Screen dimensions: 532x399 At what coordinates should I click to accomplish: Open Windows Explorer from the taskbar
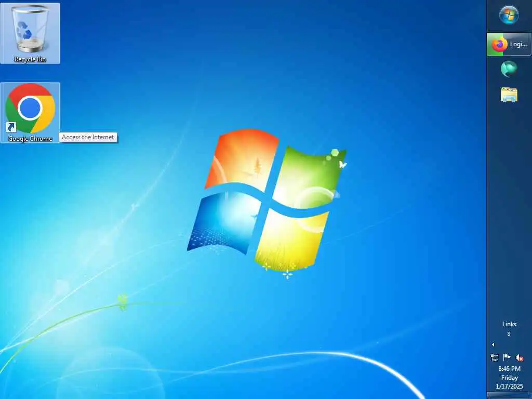tap(509, 95)
